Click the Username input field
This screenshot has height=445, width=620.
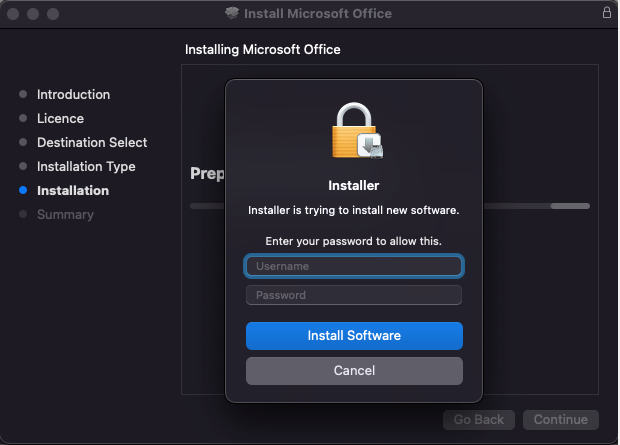point(354,266)
